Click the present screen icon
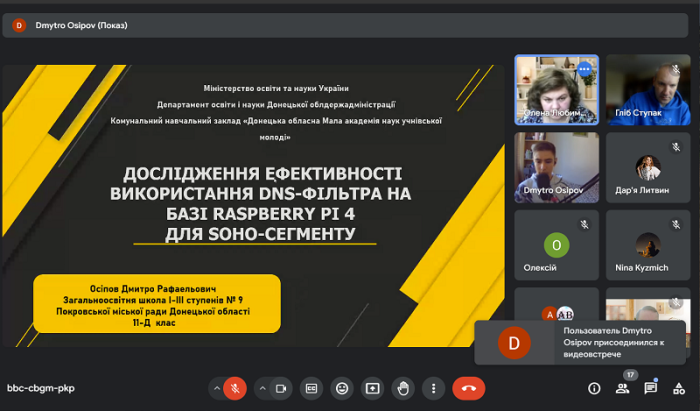Image resolution: width=700 pixels, height=411 pixels. 372,388
